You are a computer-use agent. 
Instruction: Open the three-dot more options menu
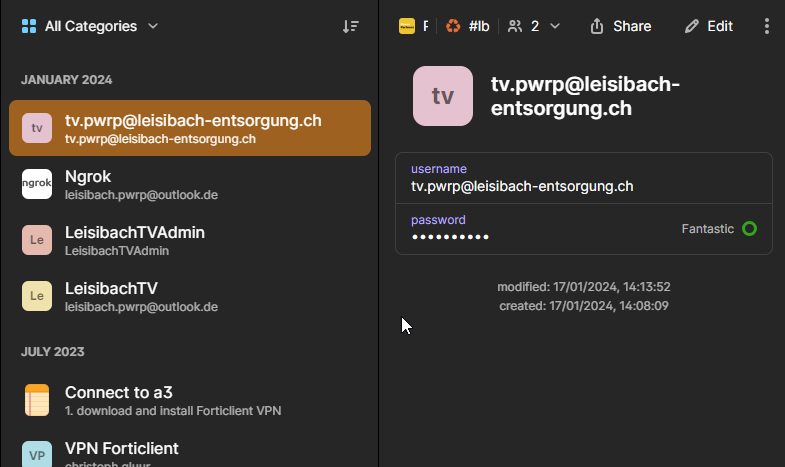(x=766, y=26)
